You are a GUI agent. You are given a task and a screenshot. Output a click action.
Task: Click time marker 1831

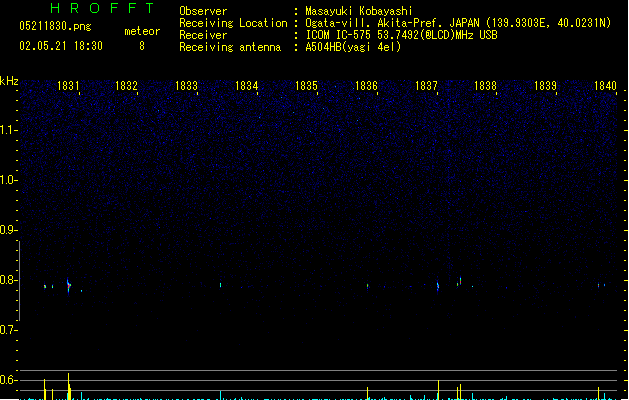click(68, 86)
